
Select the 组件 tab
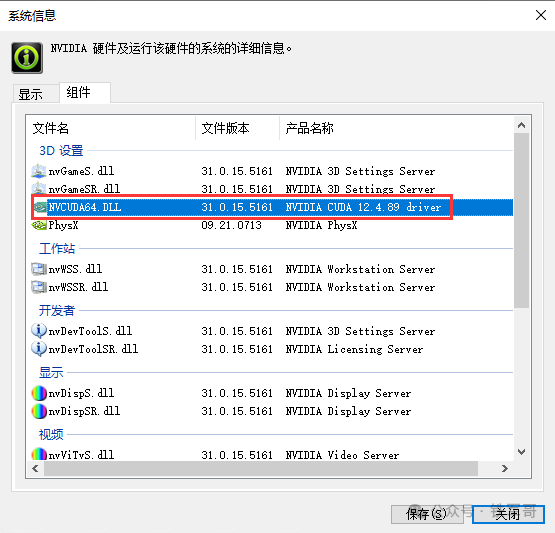click(85, 93)
